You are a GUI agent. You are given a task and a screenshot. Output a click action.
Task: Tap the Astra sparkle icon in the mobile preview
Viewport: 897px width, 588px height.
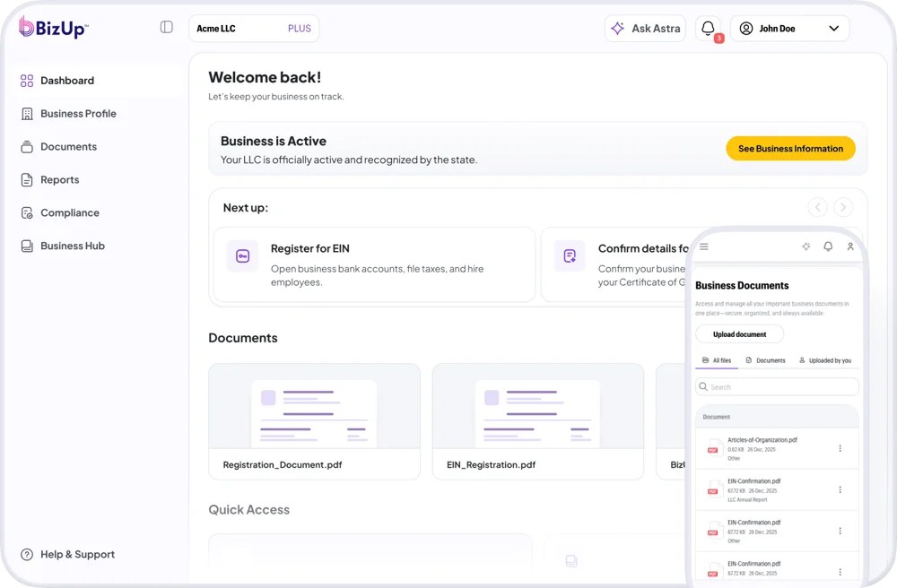pyautogui.click(x=806, y=246)
